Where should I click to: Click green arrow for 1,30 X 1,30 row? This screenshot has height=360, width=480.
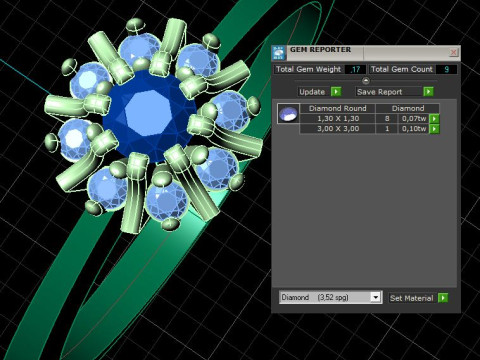[x=434, y=119]
